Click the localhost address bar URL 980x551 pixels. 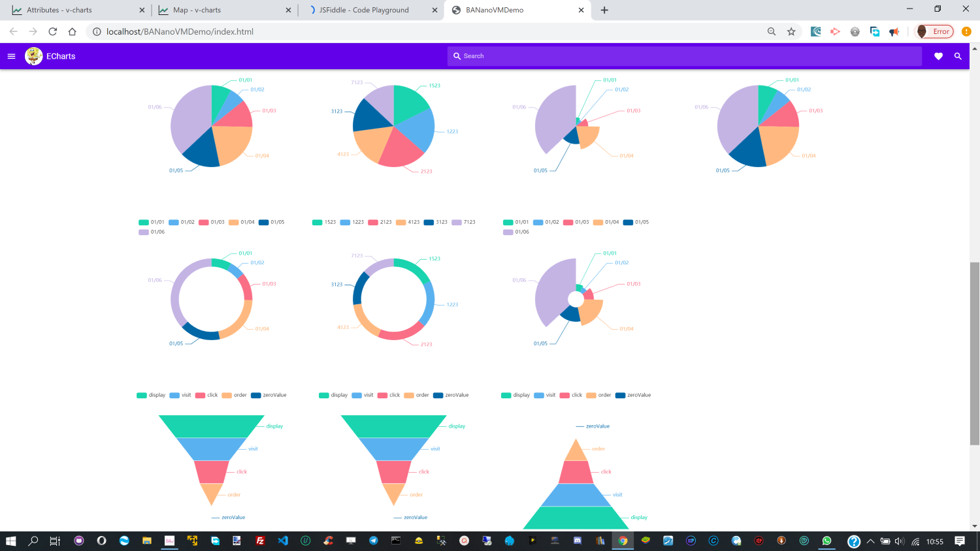coord(180,31)
